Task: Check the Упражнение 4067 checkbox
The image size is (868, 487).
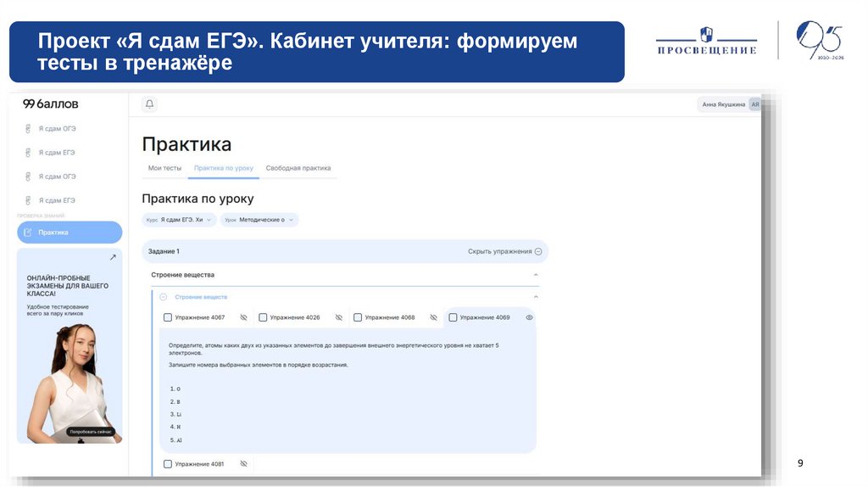Action: click(168, 317)
